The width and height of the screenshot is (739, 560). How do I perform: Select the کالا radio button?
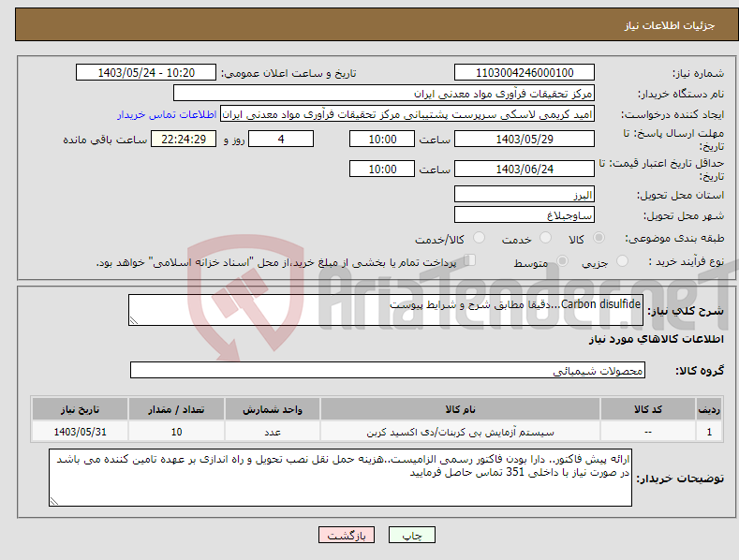point(599,238)
